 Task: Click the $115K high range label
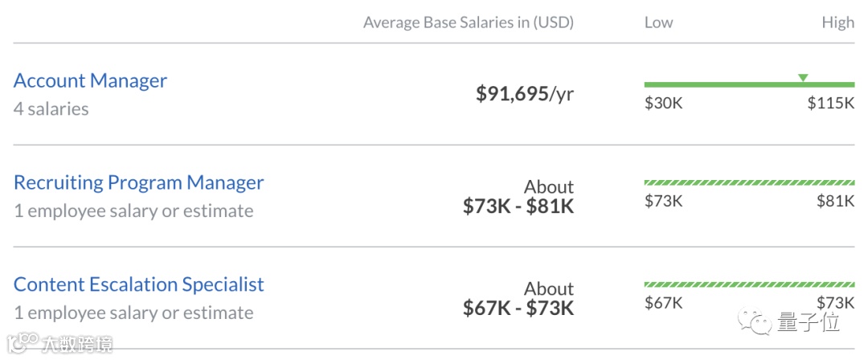tap(831, 103)
